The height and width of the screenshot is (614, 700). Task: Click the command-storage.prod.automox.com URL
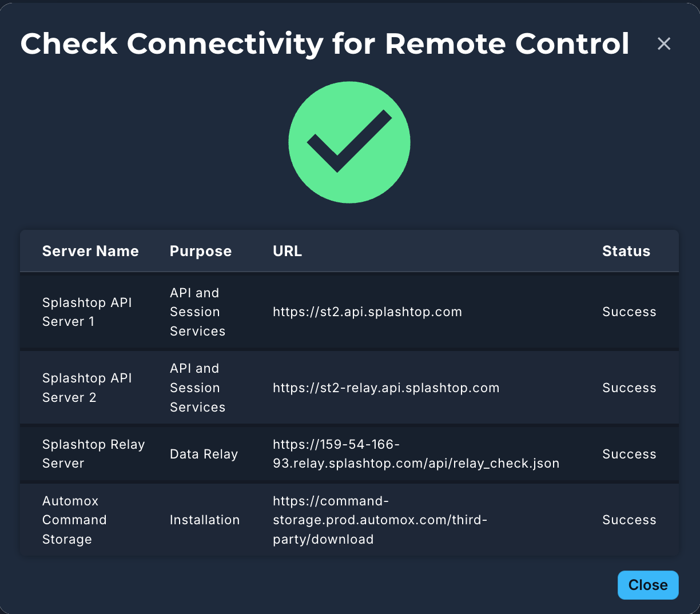point(380,520)
